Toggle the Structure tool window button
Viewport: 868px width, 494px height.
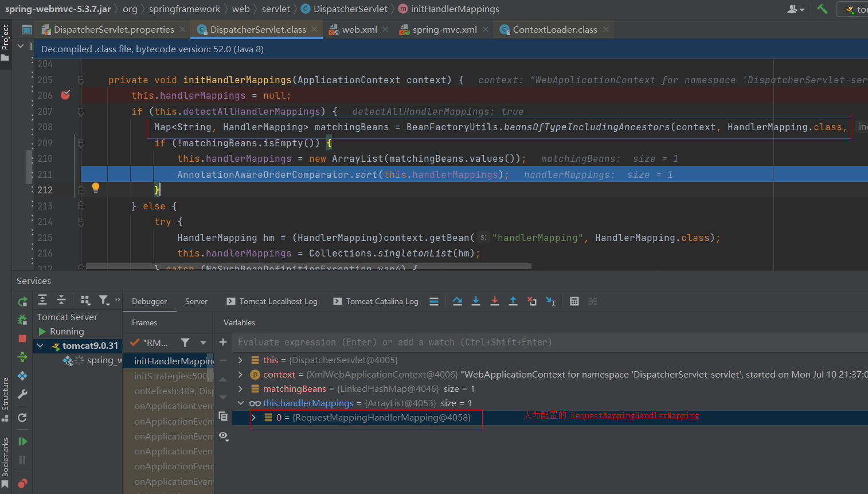[5, 399]
